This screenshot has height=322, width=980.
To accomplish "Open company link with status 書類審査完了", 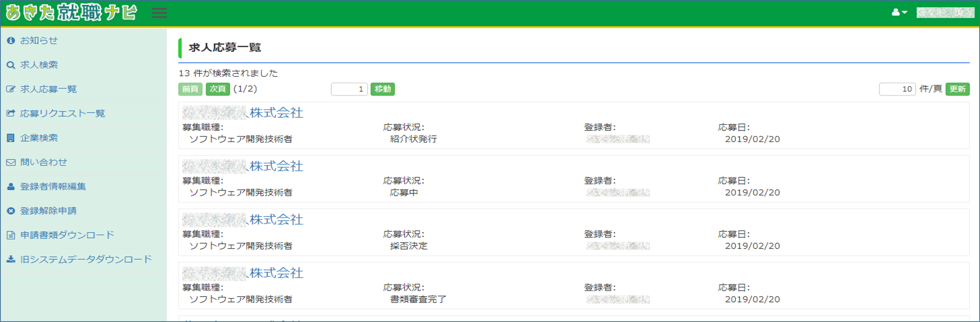I will tap(243, 273).
